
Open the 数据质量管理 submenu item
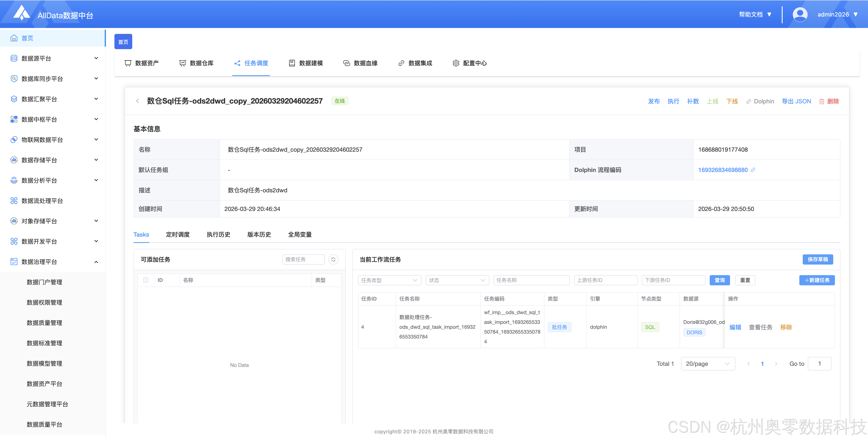pos(45,323)
